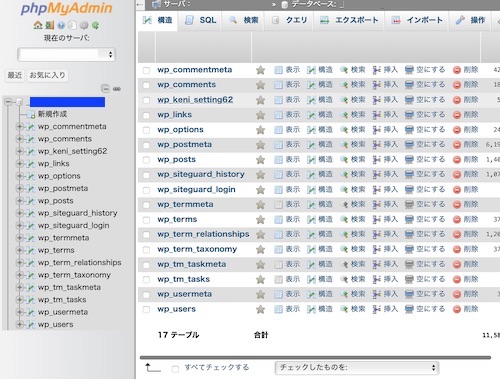Screen dimensions: 500x379
Task: Check the wp_postmeta row checkbox
Action: tap(146, 145)
